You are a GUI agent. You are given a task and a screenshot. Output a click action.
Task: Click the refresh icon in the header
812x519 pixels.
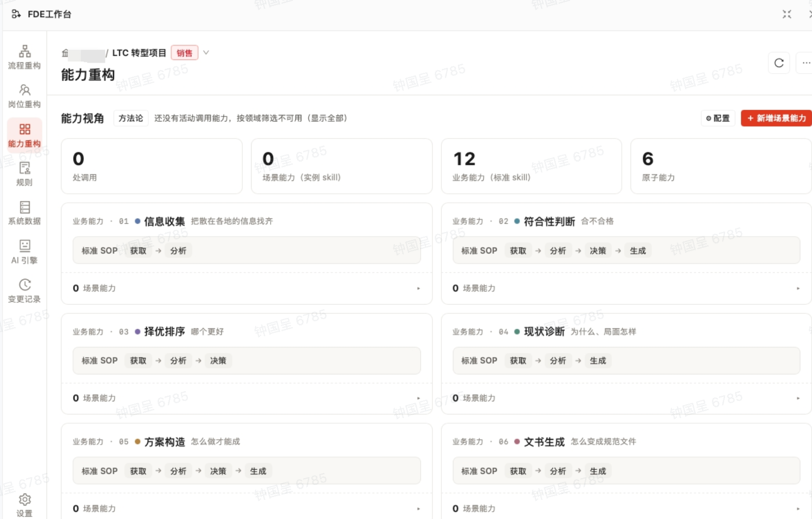tap(779, 63)
